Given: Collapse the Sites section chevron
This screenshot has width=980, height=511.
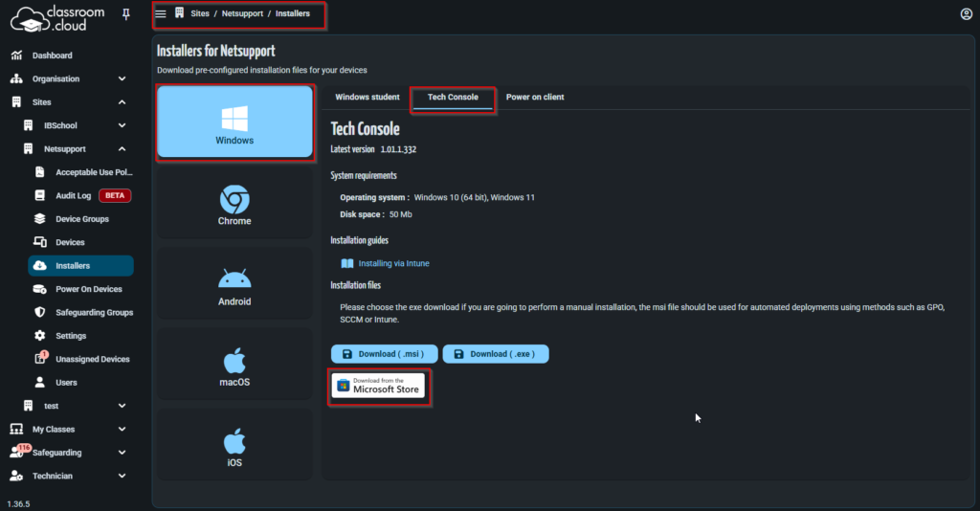Looking at the screenshot, I should pos(122,101).
